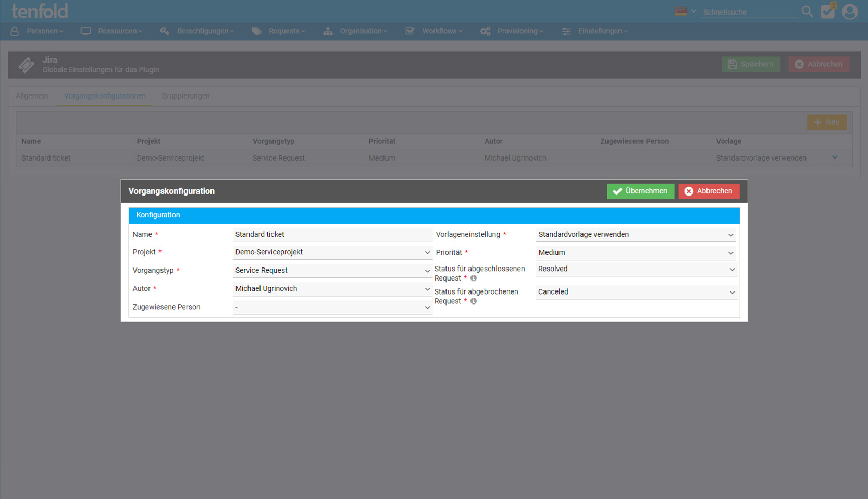Click the Michael Ugrinovich table cell
This screenshot has width=868, height=499.
[515, 158]
